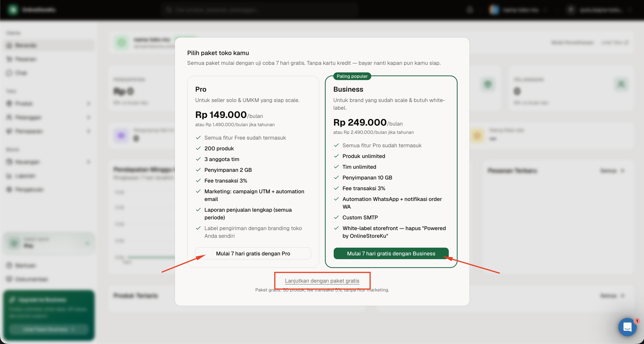Click "White-label storefront" feature text

(x=394, y=232)
